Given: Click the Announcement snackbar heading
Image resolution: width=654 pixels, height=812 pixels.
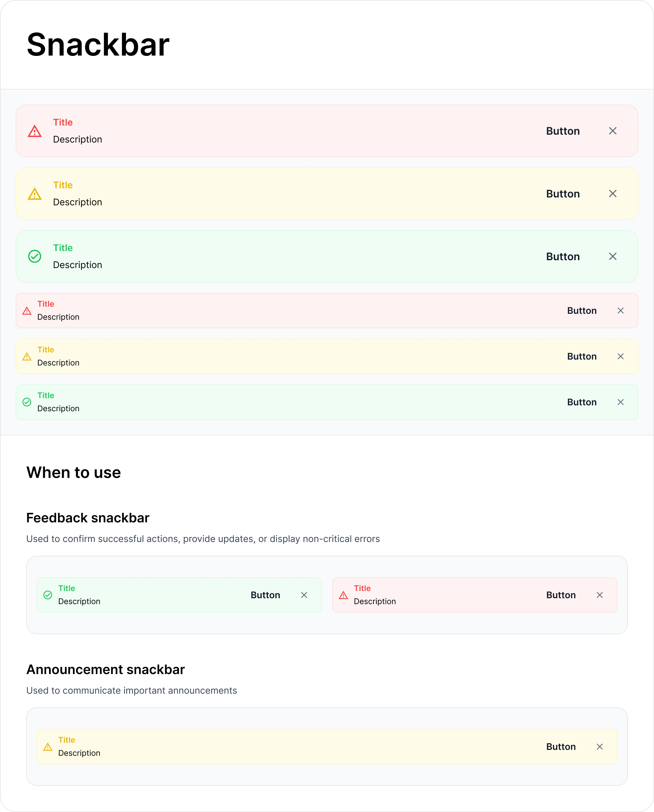Looking at the screenshot, I should coord(106,669).
